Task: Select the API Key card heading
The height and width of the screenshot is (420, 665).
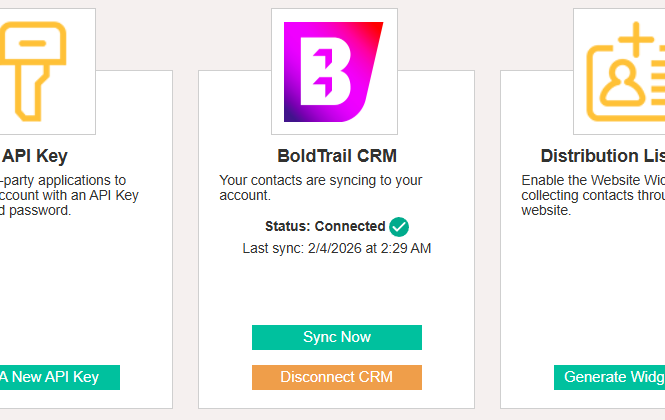Action: click(x=35, y=156)
